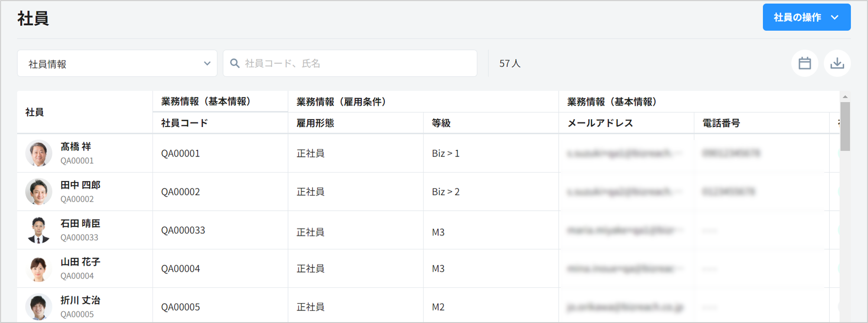Click the download icon button
This screenshot has width=868, height=323.
pos(837,63)
